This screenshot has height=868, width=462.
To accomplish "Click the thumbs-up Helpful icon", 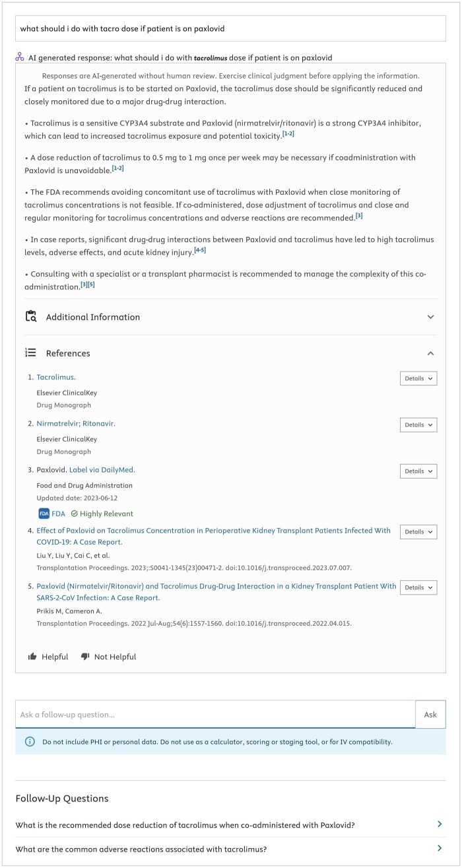I will click(x=32, y=657).
